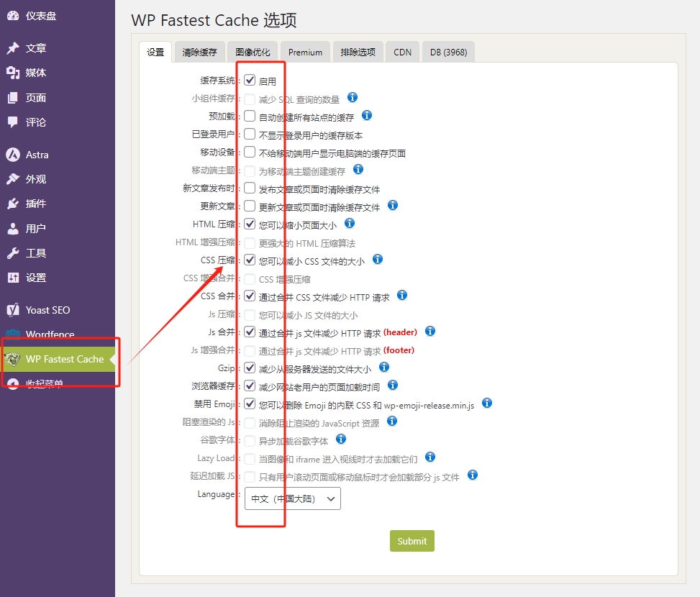The width and height of the screenshot is (700, 597).
Task: Open the 仪表盘 sidebar menu
Action: [58, 16]
